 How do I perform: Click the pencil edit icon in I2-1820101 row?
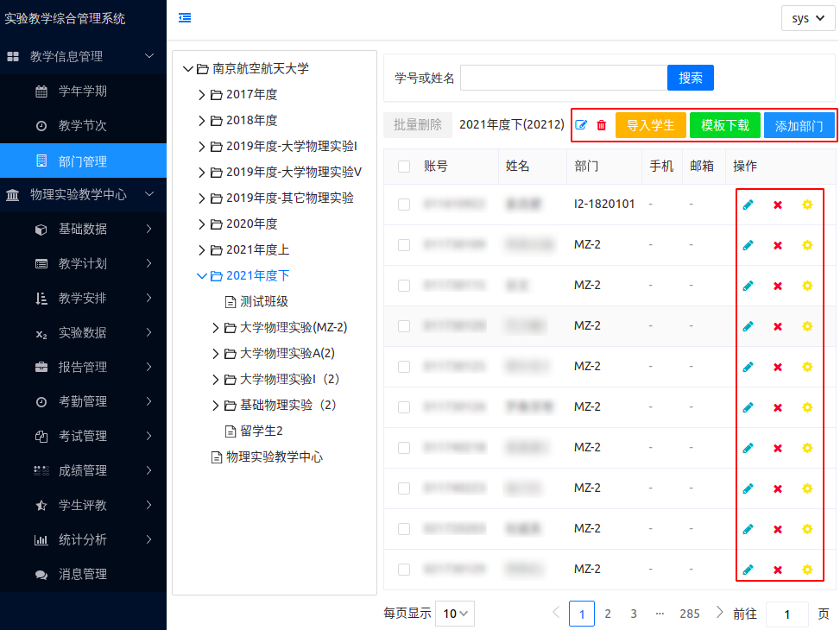pyautogui.click(x=748, y=205)
